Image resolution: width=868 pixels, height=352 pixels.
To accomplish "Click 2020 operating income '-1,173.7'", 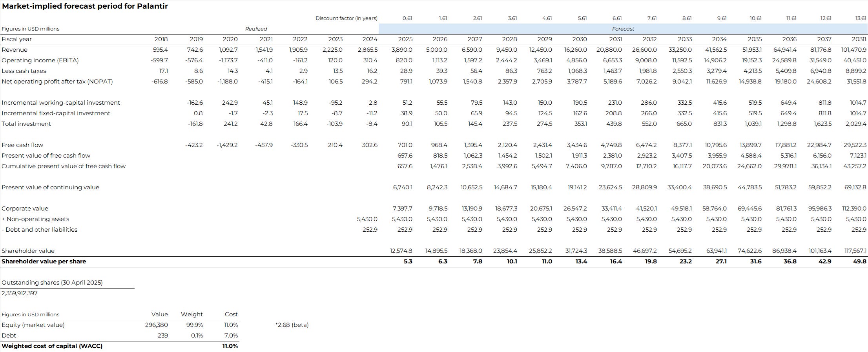I will click(x=228, y=60).
